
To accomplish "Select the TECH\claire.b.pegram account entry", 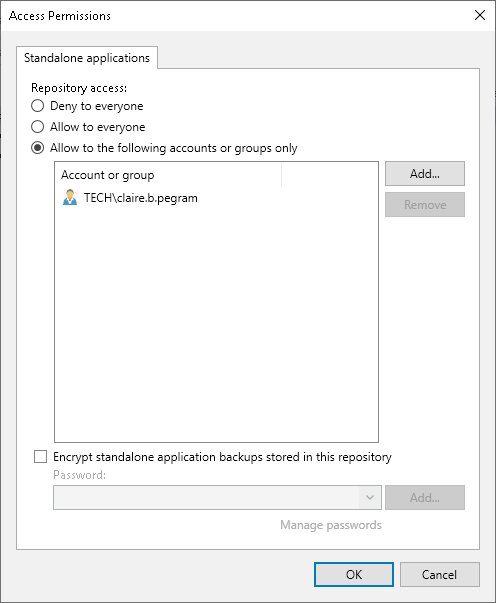I will point(141,198).
